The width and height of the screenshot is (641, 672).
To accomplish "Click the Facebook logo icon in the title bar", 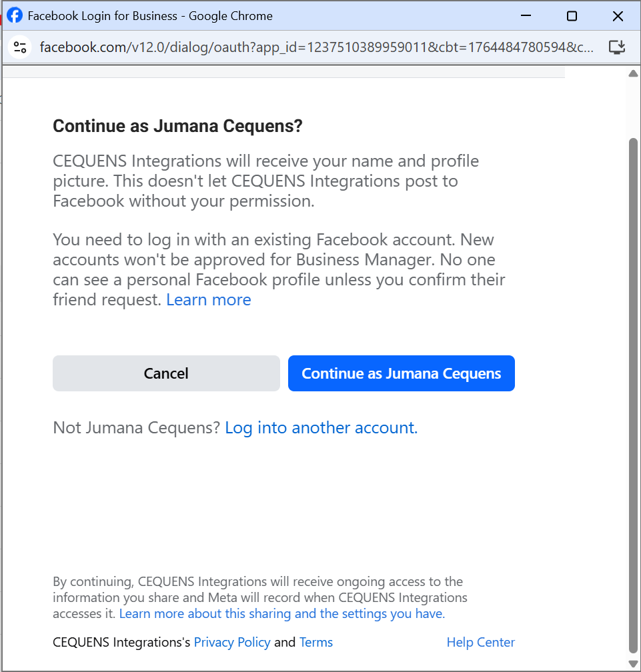I will (x=14, y=15).
